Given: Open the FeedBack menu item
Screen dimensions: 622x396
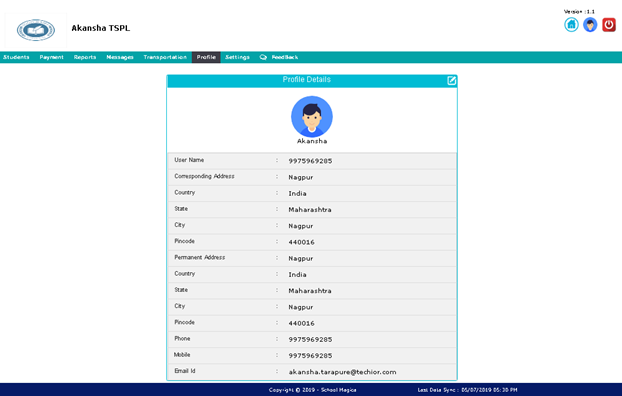Looking at the screenshot, I should pyautogui.click(x=285, y=57).
